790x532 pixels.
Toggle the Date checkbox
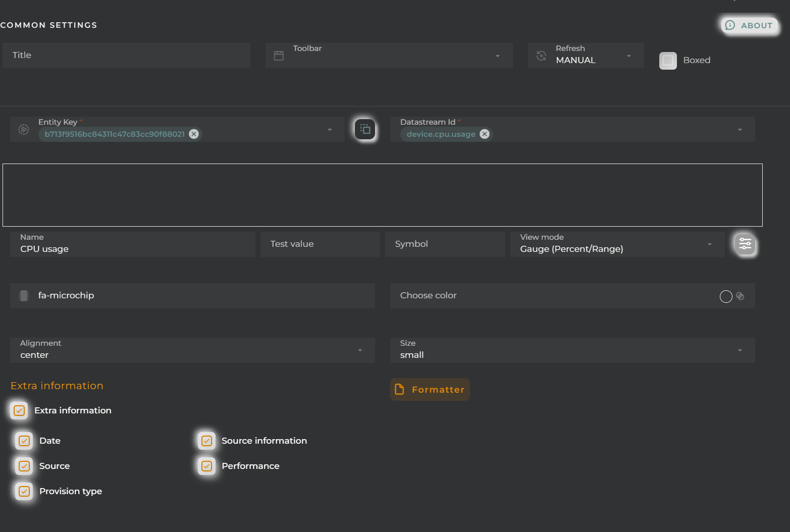(24, 441)
